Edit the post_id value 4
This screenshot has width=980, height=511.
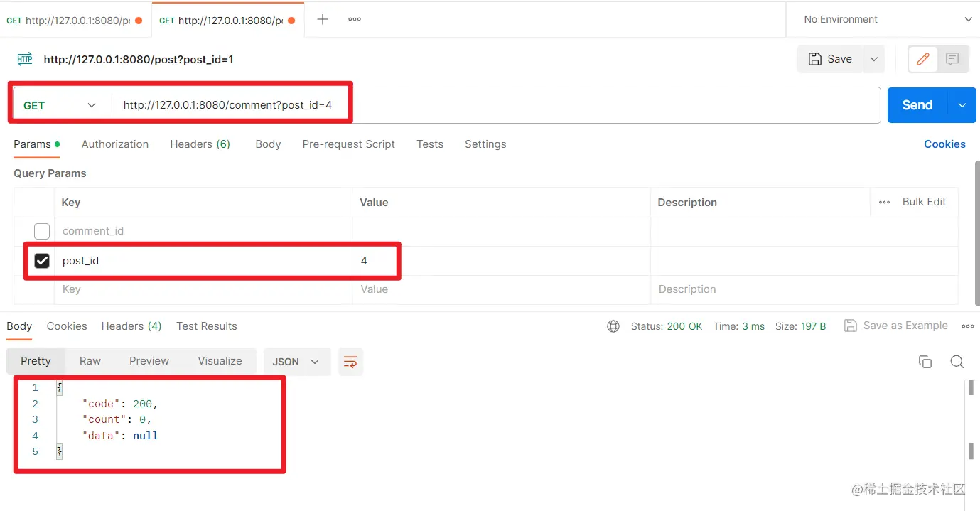coord(501,261)
